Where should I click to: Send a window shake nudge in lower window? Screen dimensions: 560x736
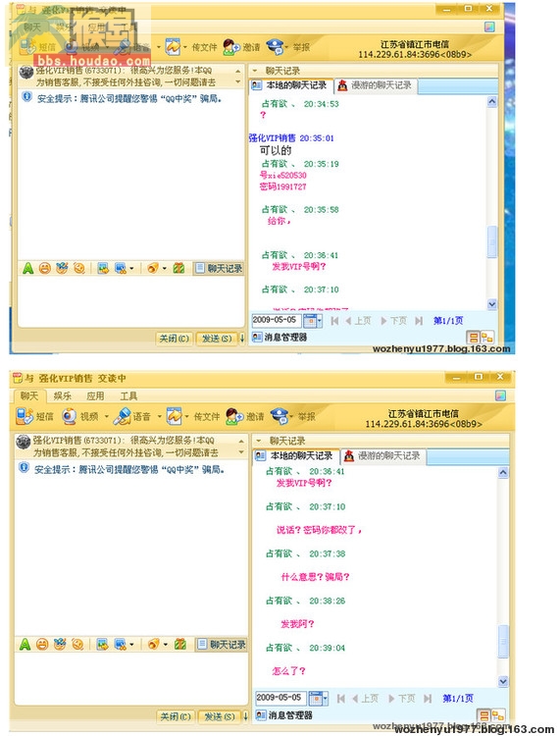pyautogui.click(x=77, y=645)
